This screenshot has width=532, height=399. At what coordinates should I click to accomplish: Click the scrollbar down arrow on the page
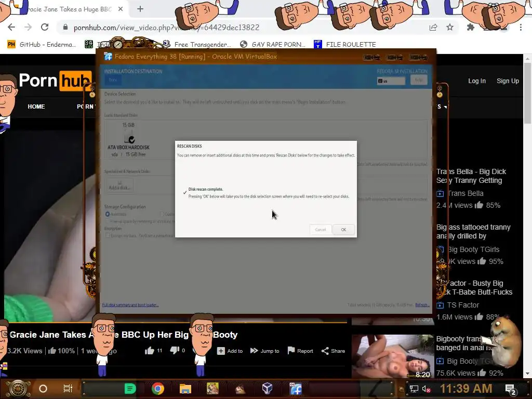[x=527, y=374]
